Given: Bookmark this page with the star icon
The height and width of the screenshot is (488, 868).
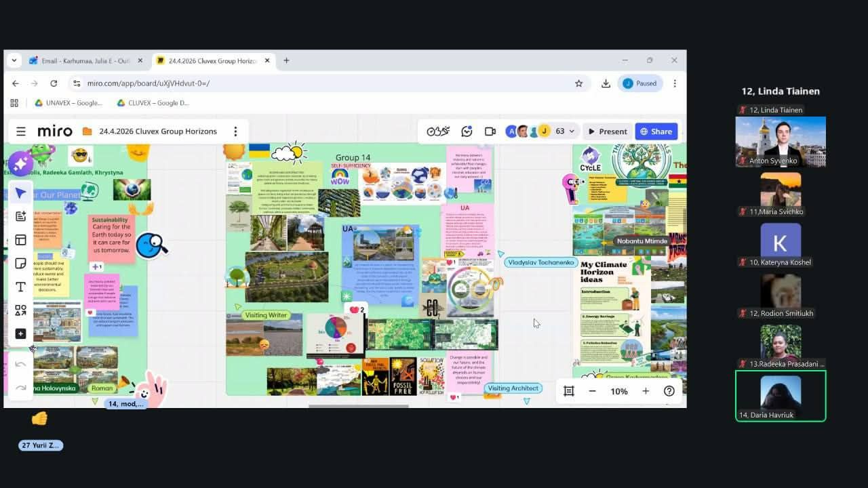Looking at the screenshot, I should point(578,83).
